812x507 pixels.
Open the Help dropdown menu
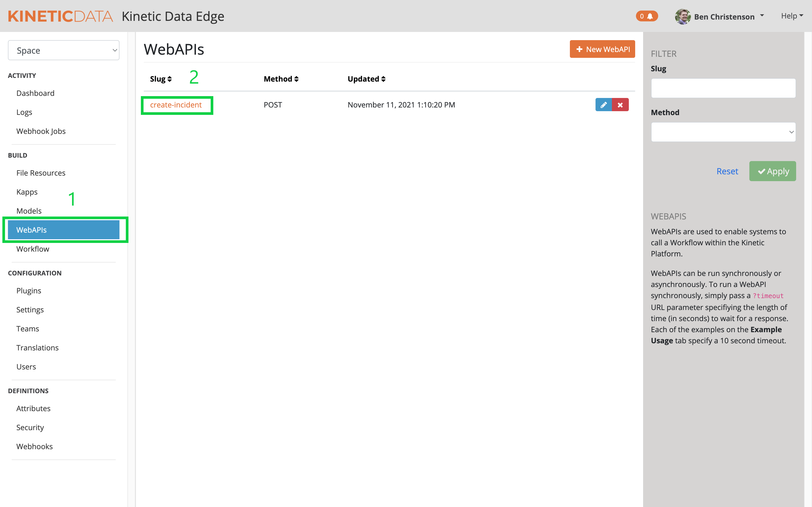pyautogui.click(x=792, y=16)
